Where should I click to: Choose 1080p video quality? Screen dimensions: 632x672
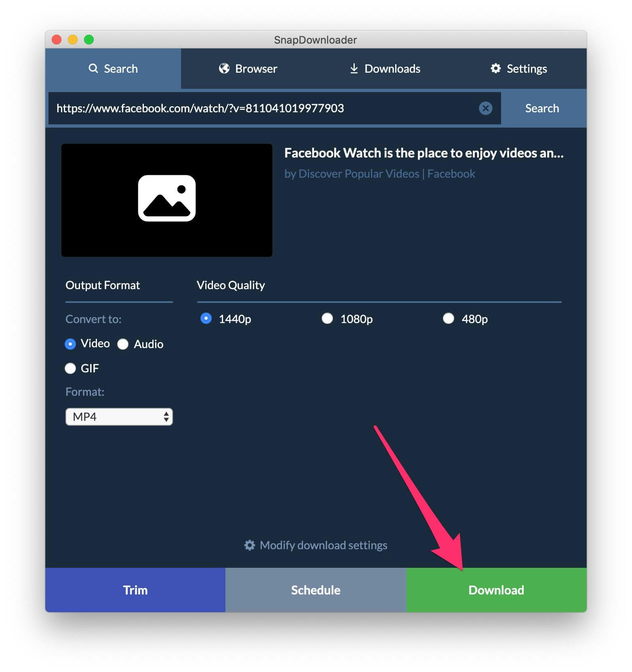(327, 319)
